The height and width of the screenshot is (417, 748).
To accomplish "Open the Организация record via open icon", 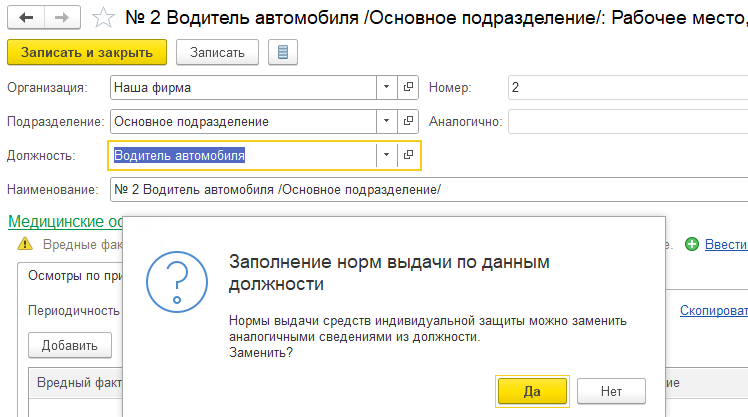I will pos(408,88).
